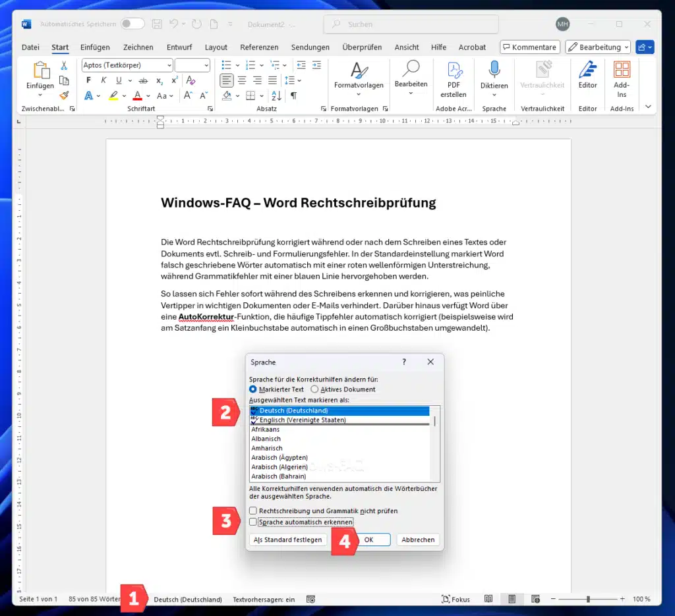Select the Aktives Dokument radio button
Screen dimensions: 675x616
tap(314, 389)
